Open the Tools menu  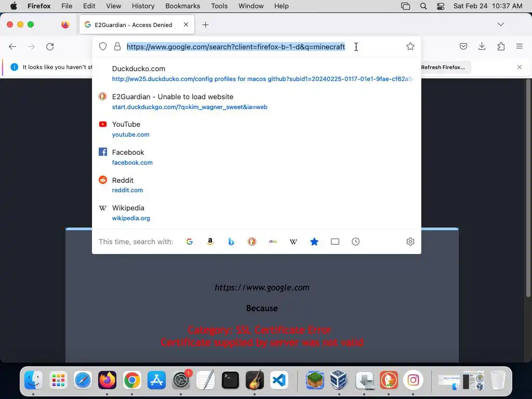(219, 6)
